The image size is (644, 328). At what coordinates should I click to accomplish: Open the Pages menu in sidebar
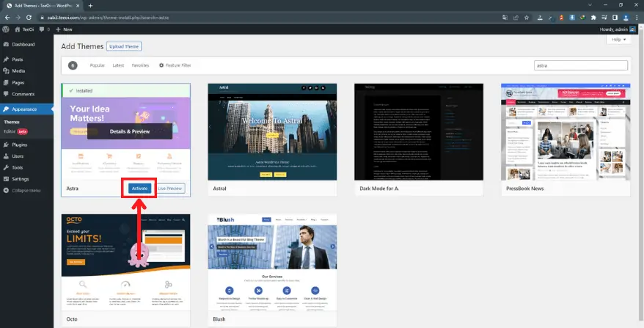click(26, 83)
